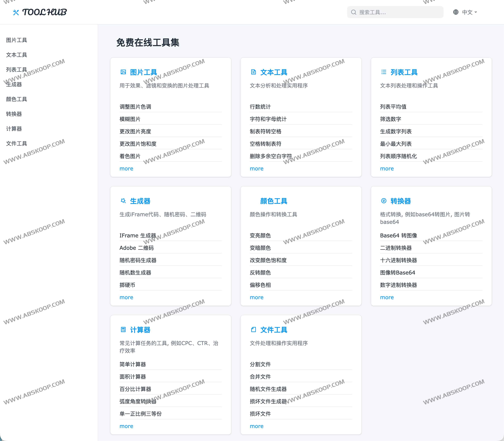The height and width of the screenshot is (441, 504).
Task: Click the file icon beside 文件工具 heading
Action: pos(253,330)
